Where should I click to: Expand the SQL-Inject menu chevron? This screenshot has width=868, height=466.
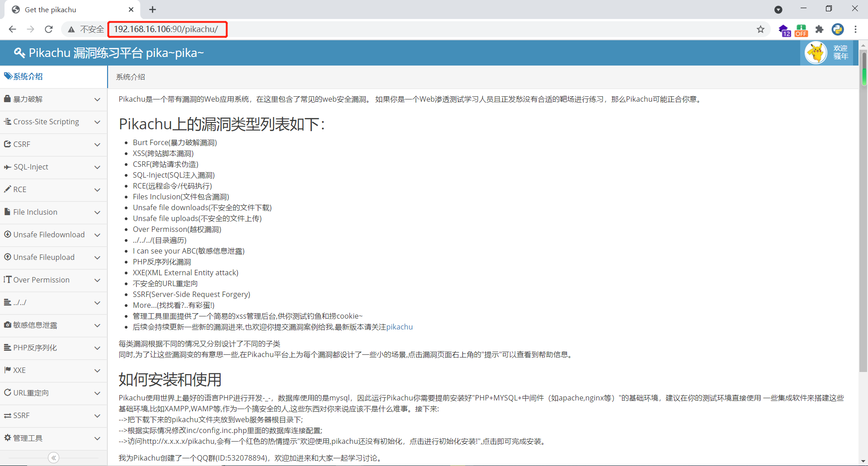97,167
